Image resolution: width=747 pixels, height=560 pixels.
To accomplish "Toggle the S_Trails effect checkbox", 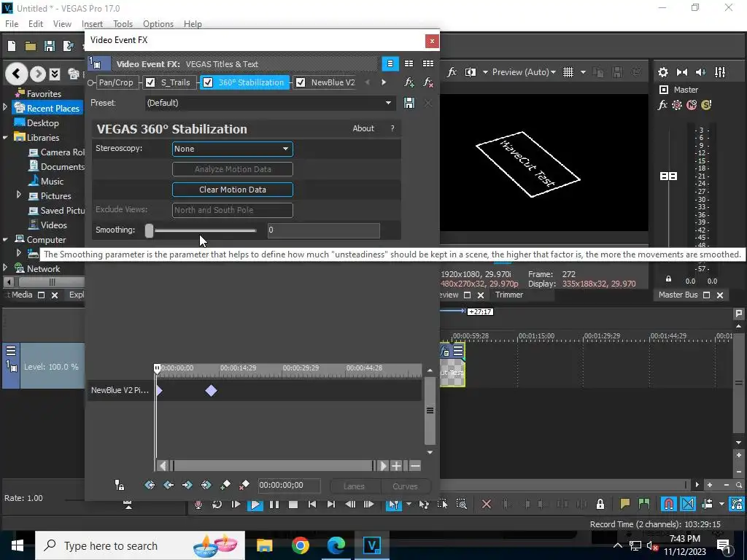I will coord(150,82).
